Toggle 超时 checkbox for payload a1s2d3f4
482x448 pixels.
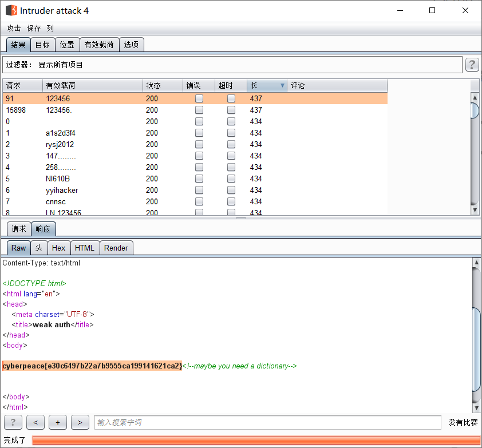coord(231,133)
